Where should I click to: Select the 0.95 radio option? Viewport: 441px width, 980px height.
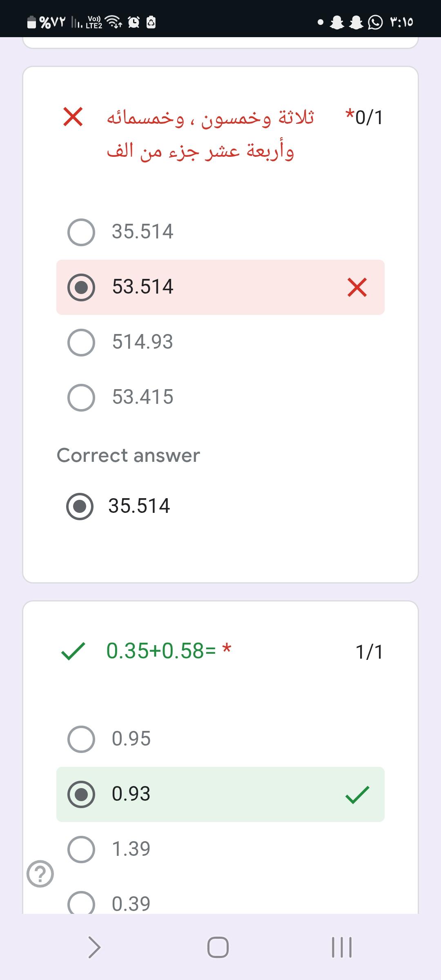pos(81,739)
